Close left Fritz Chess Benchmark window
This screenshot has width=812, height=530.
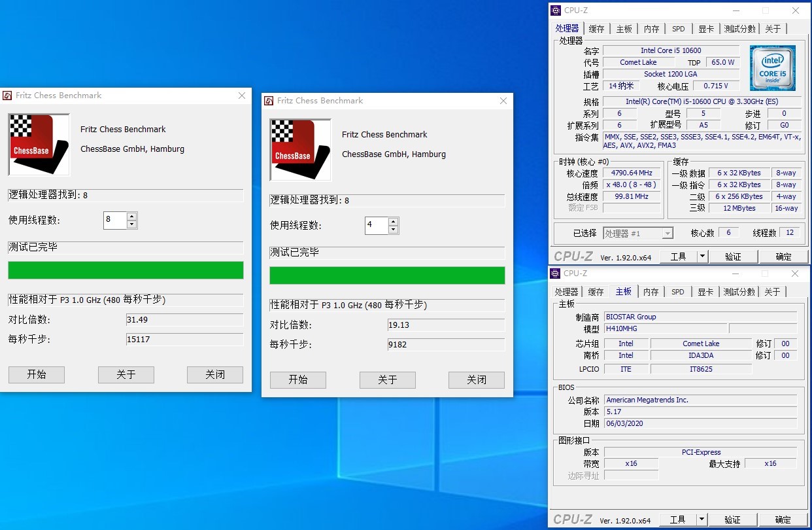coord(242,96)
